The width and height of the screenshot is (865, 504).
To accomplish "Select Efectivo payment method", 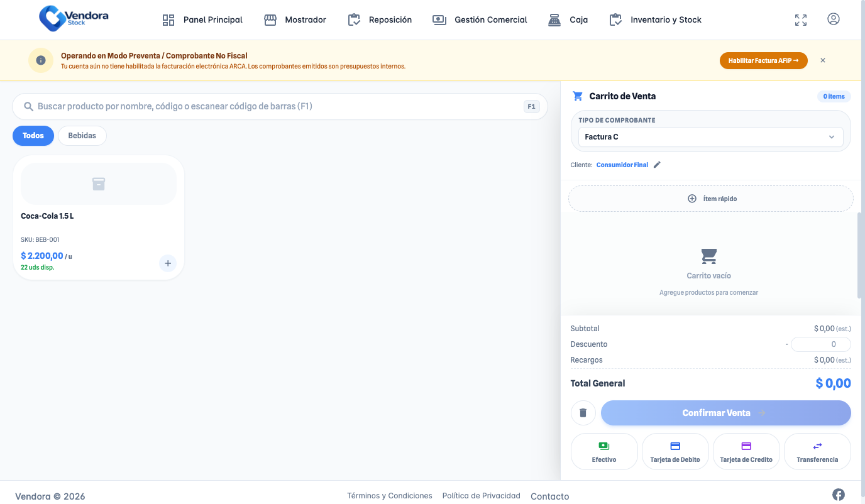I will point(604,452).
